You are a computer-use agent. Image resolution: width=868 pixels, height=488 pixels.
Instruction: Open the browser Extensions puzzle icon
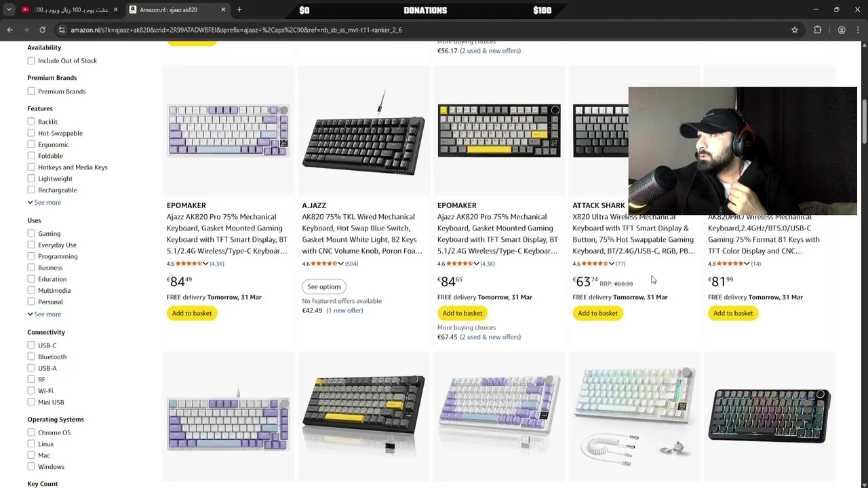point(817,30)
